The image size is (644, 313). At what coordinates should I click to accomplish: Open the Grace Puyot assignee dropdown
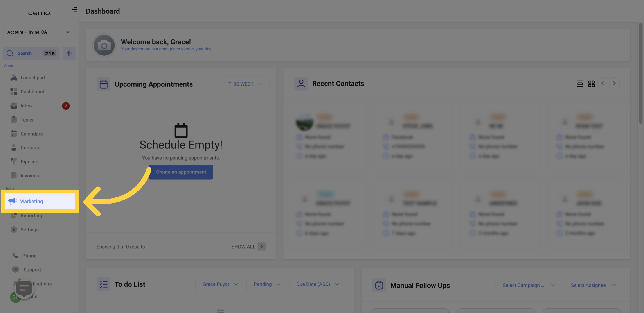pyautogui.click(x=220, y=284)
